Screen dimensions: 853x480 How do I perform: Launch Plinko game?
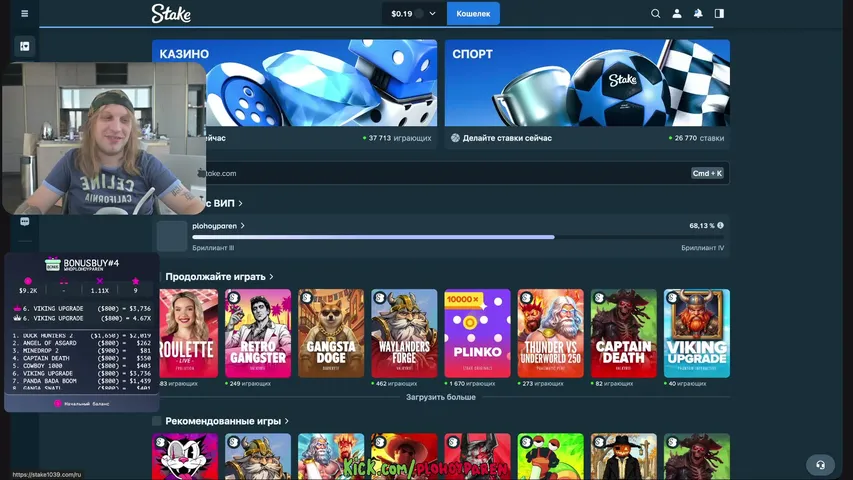tap(477, 333)
